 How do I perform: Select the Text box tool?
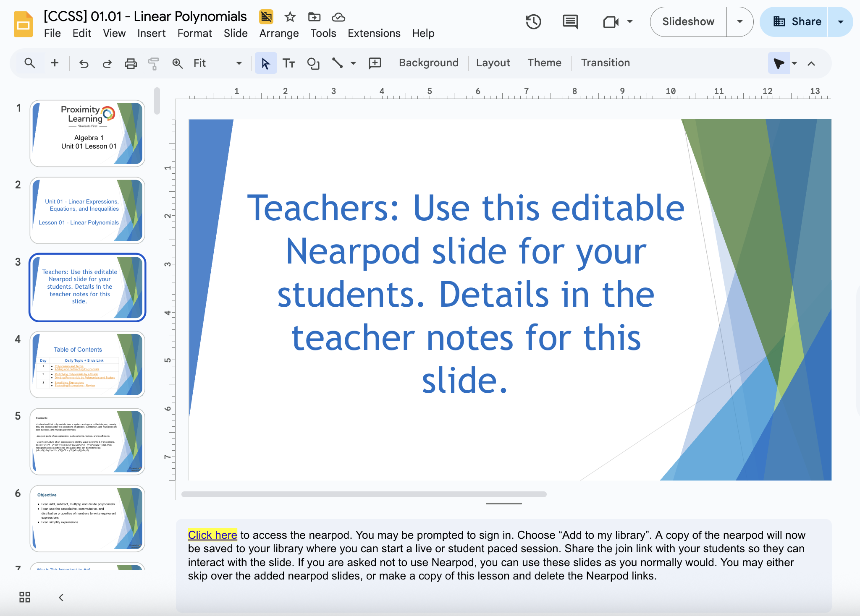(x=289, y=63)
